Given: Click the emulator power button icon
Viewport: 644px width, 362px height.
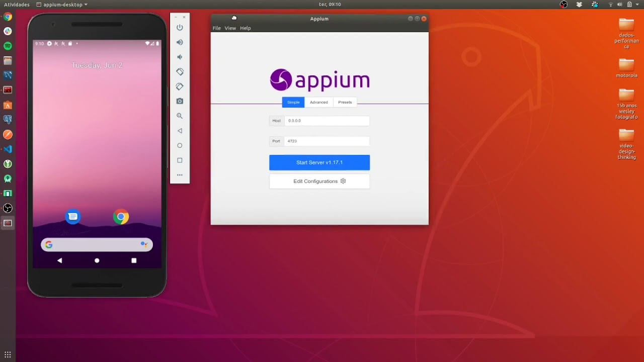Looking at the screenshot, I should point(180,28).
